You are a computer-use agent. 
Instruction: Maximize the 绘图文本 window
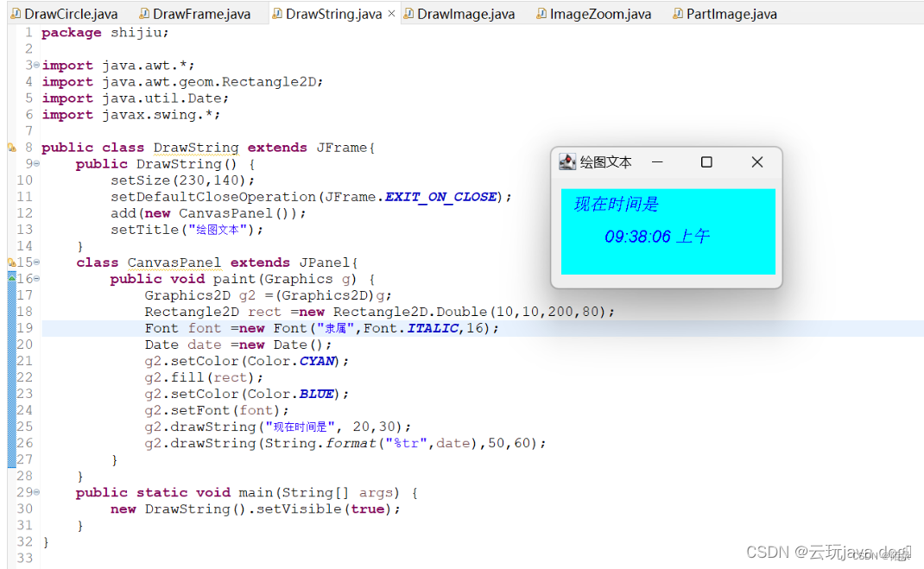coord(706,161)
